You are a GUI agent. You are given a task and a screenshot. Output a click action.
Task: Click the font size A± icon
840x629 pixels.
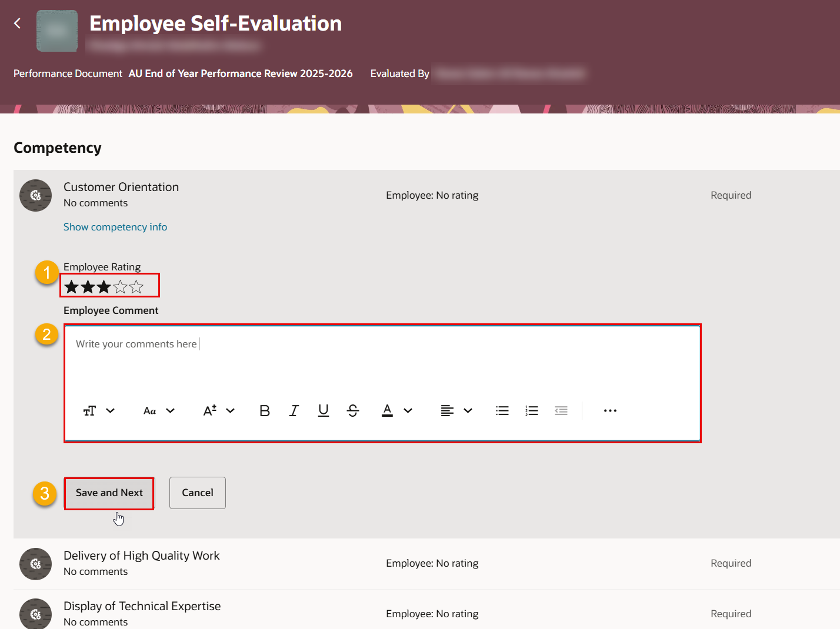210,411
